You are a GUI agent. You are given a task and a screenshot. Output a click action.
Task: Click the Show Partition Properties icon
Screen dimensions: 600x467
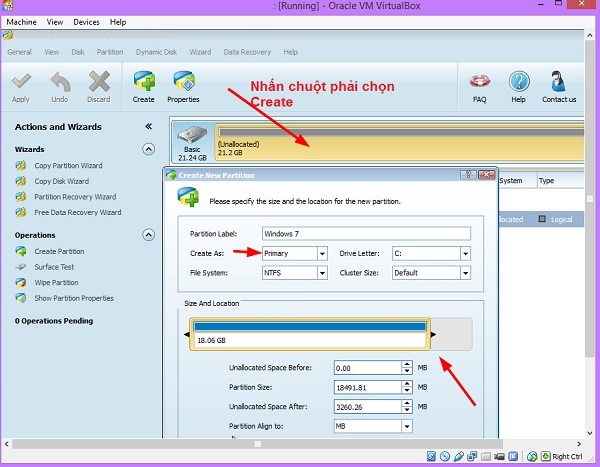pyautogui.click(x=21, y=298)
